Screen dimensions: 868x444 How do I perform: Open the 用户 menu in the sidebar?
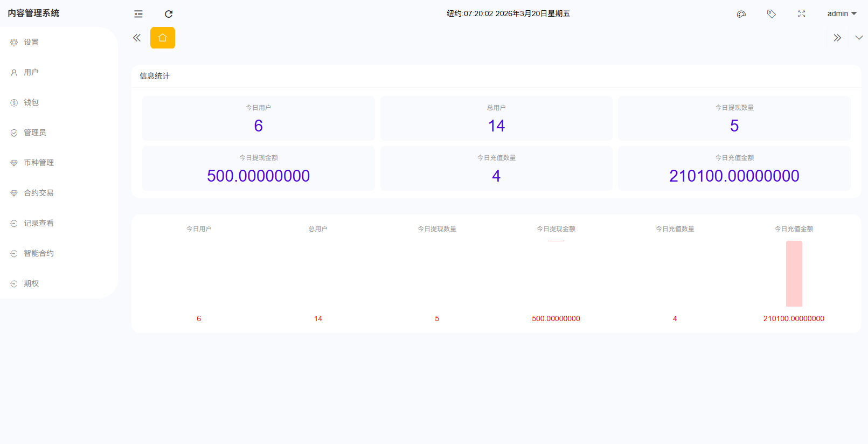31,72
